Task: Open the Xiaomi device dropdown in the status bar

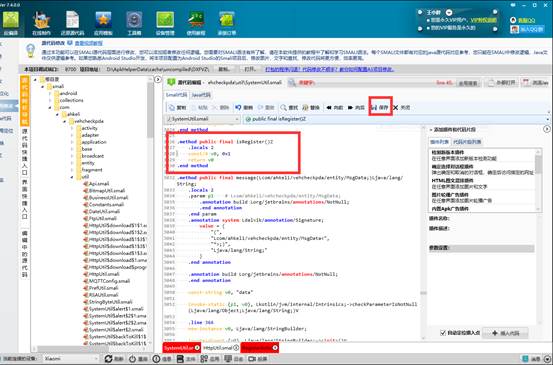Action: pyautogui.click(x=71, y=359)
